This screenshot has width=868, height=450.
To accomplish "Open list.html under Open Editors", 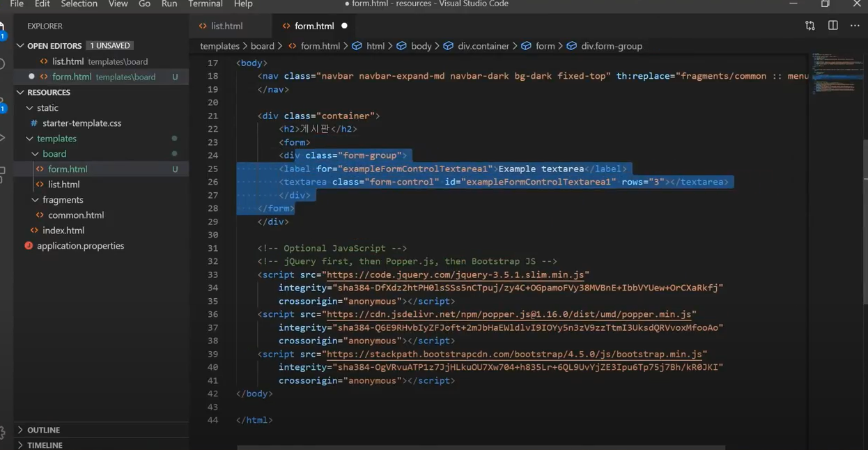I will click(x=101, y=61).
